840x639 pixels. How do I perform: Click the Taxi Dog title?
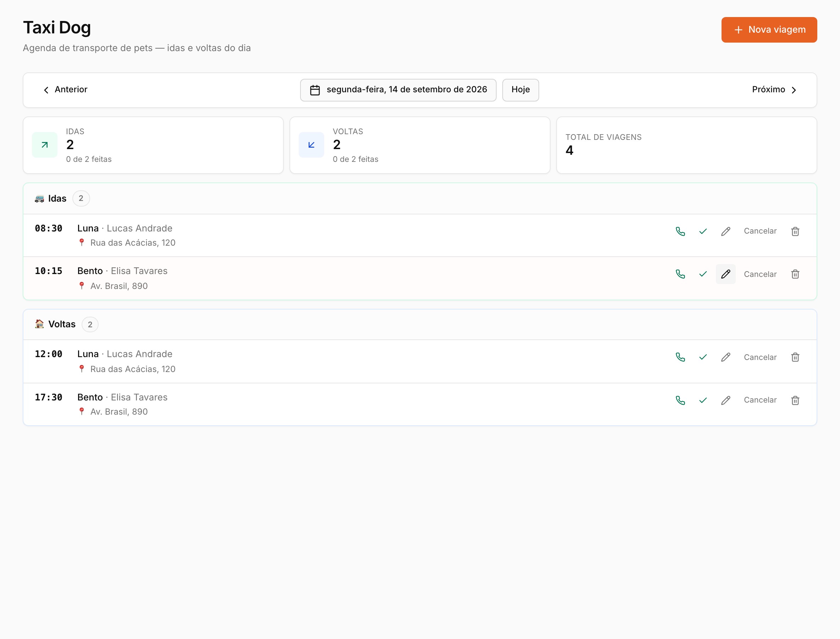(x=57, y=28)
